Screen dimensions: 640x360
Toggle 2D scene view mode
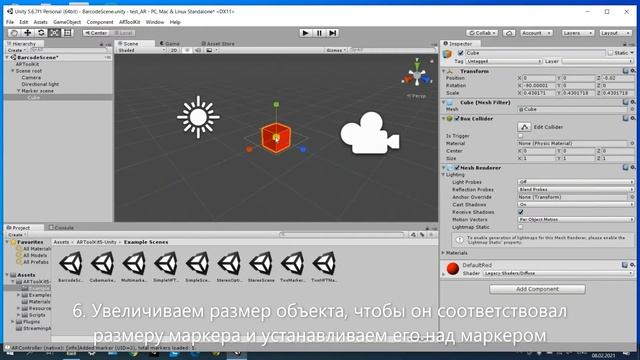pyautogui.click(x=174, y=50)
